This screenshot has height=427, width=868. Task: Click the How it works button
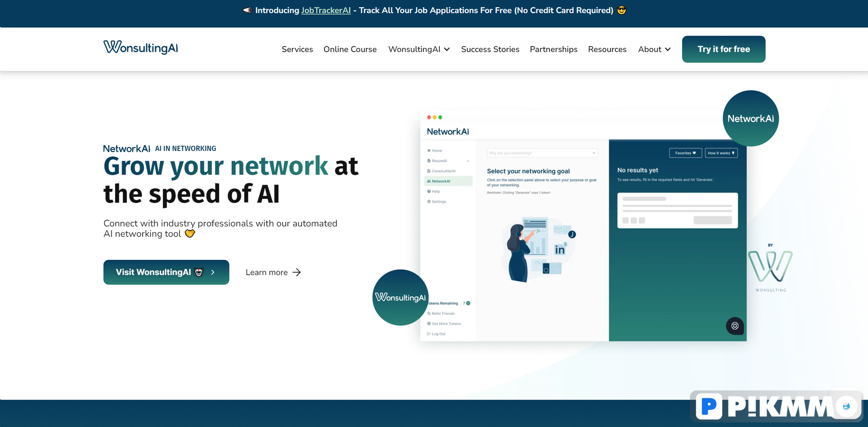point(721,153)
